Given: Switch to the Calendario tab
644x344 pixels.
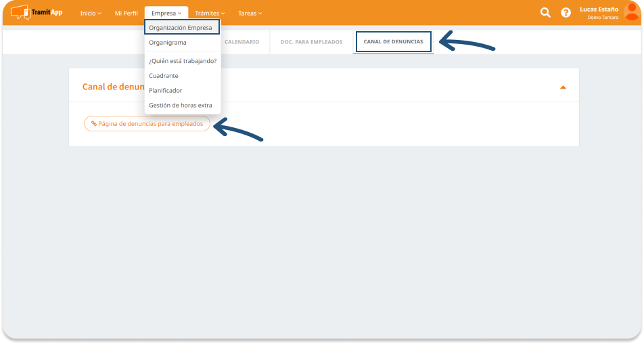Looking at the screenshot, I should click(x=241, y=42).
